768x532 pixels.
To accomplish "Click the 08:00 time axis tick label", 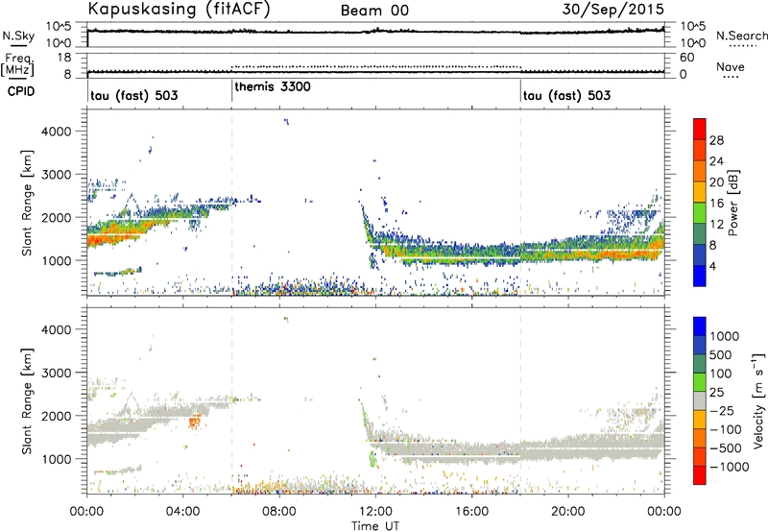I will 279,512.
